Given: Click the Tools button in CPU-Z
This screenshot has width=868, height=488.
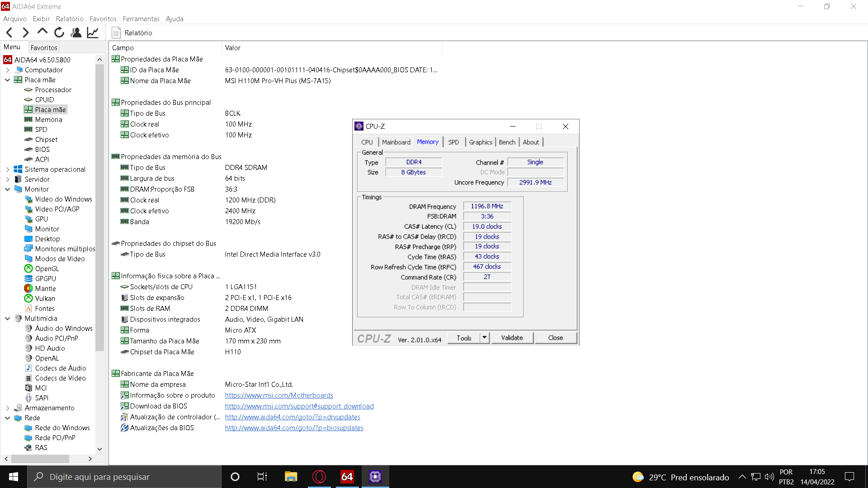Looking at the screenshot, I should pyautogui.click(x=464, y=338).
